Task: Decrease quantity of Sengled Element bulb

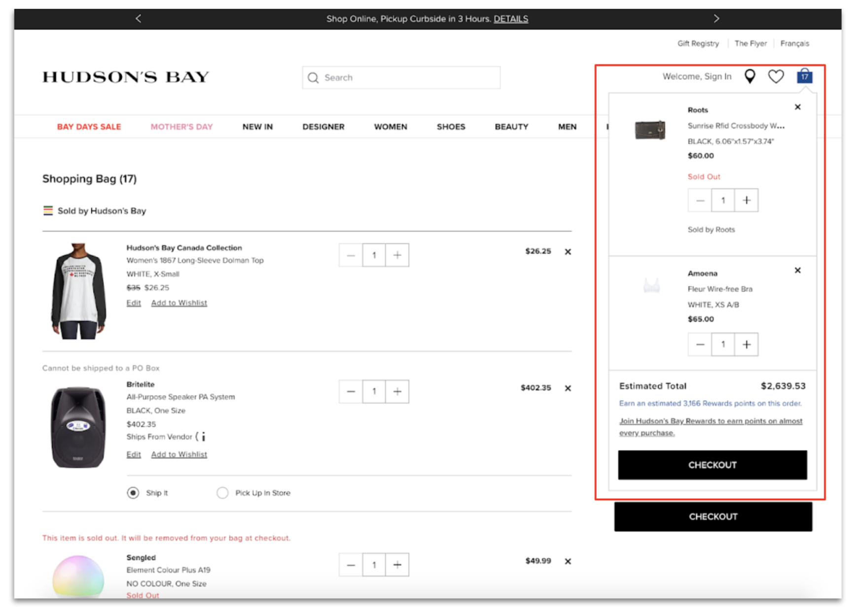Action: coord(351,565)
